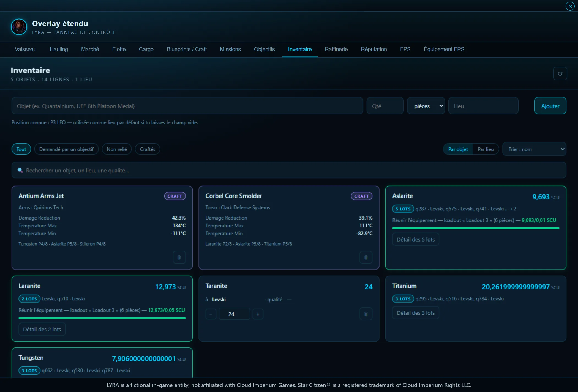
Task: Focus the Qté quantity field
Action: pyautogui.click(x=385, y=106)
